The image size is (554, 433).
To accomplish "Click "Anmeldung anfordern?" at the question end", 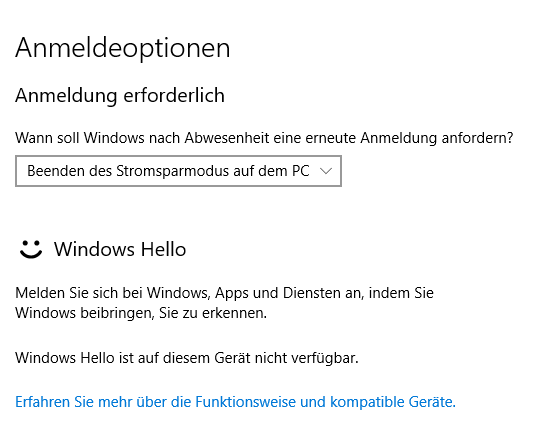I will click(437, 138).
